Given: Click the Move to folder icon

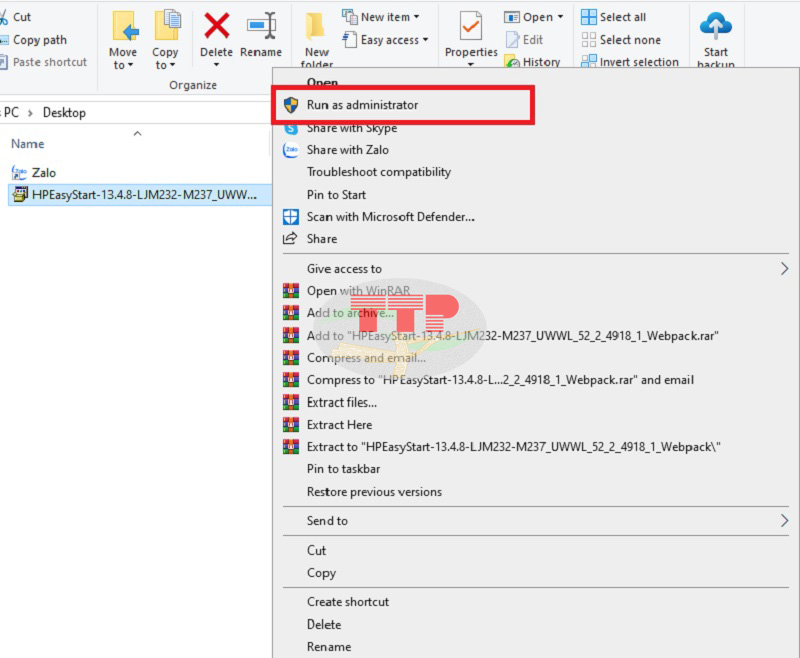Looking at the screenshot, I should [x=124, y=26].
